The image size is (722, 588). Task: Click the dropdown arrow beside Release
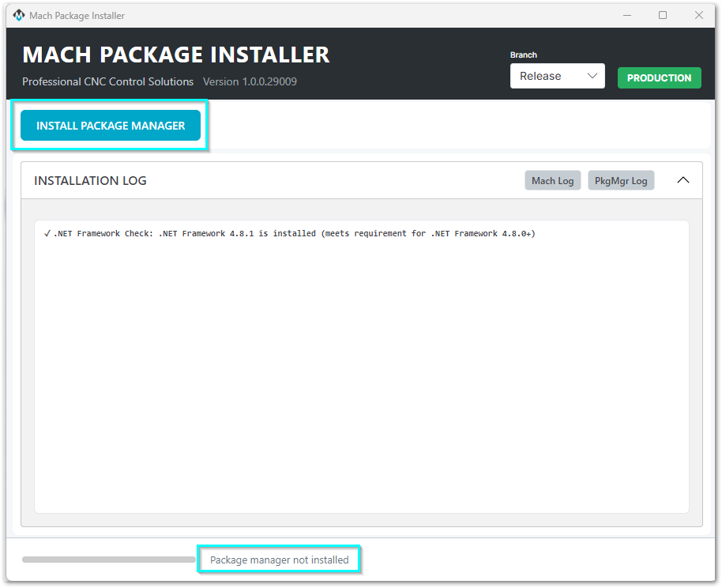pyautogui.click(x=592, y=77)
